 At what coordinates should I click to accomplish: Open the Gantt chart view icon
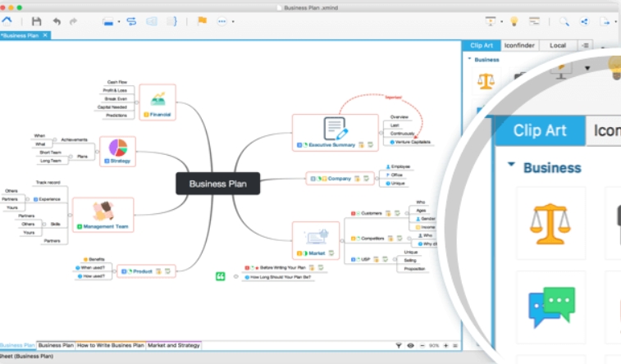[534, 21]
